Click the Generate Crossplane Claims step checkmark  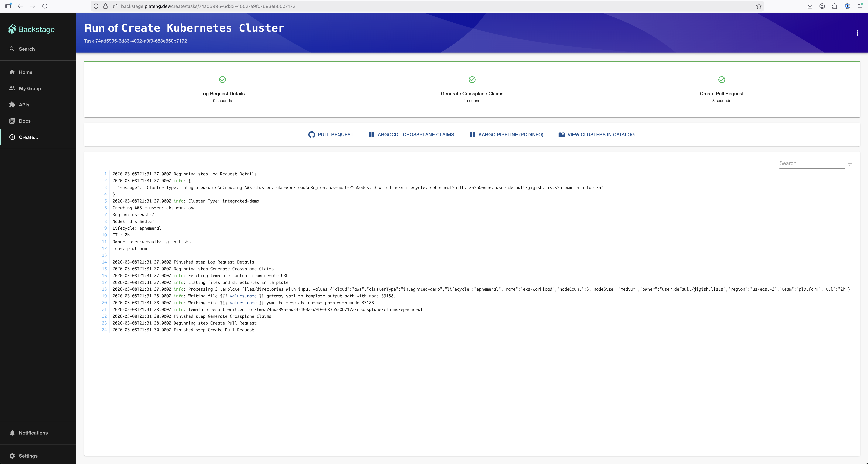(x=472, y=80)
